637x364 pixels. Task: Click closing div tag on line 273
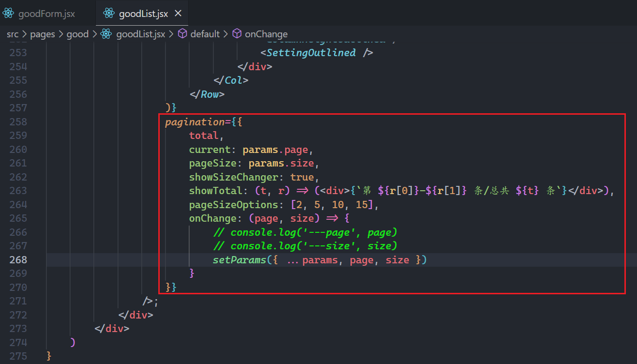[112, 329]
